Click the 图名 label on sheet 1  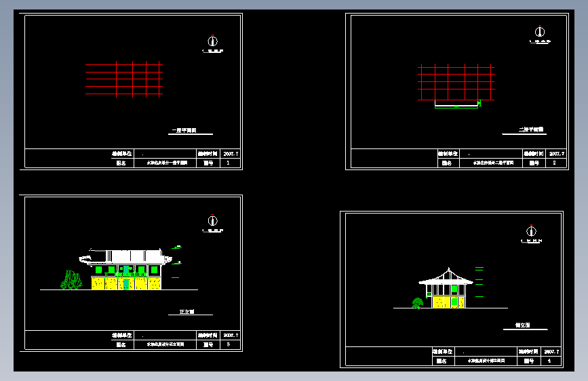[121, 163]
